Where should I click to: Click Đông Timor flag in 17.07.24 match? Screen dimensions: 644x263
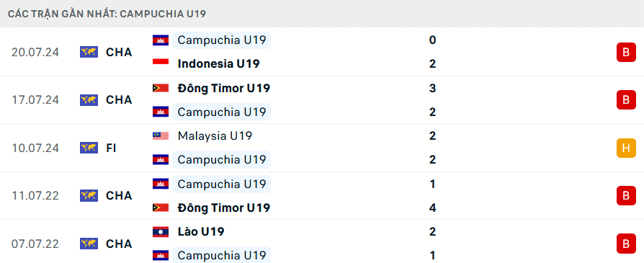click(161, 89)
